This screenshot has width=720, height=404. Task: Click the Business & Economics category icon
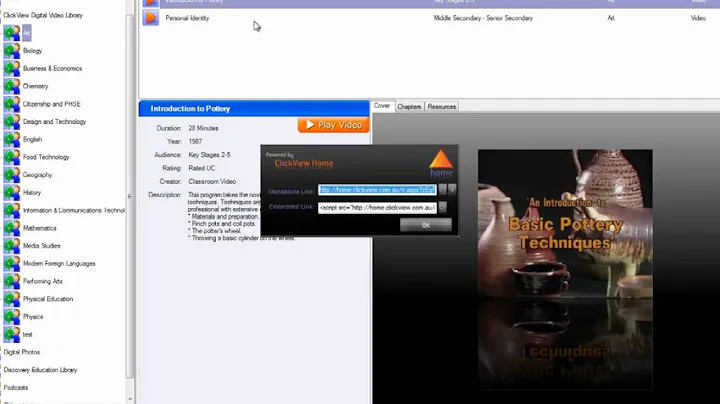coord(12,68)
